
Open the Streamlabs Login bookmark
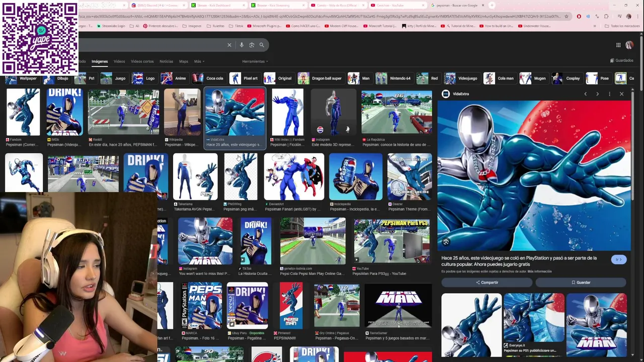coord(112,26)
